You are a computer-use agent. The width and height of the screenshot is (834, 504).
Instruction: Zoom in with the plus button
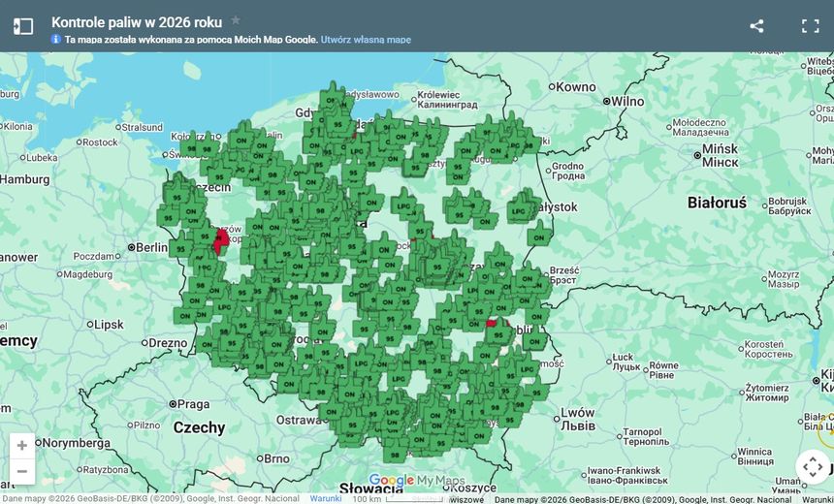(21, 445)
